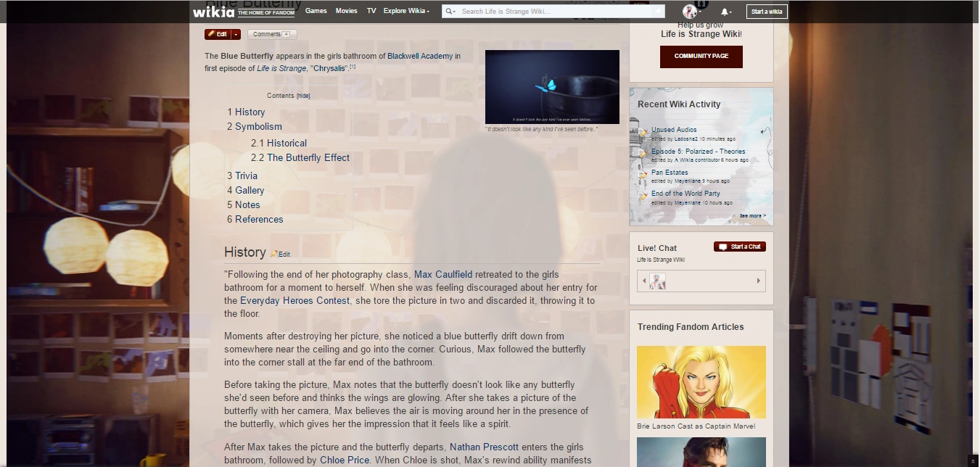
Task: Click the footnote reference [1]
Action: (353, 67)
